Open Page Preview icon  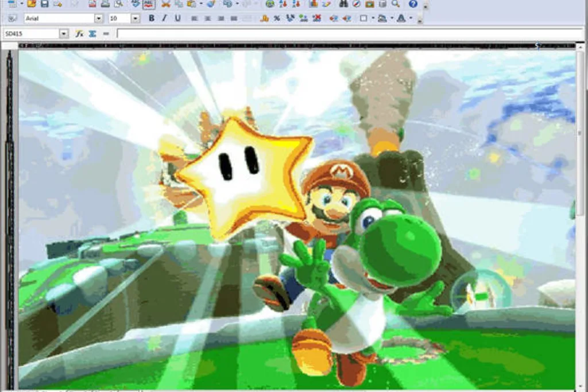118,4
